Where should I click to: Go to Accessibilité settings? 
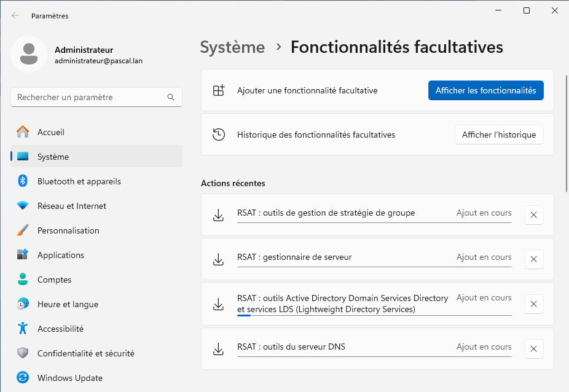point(96,329)
